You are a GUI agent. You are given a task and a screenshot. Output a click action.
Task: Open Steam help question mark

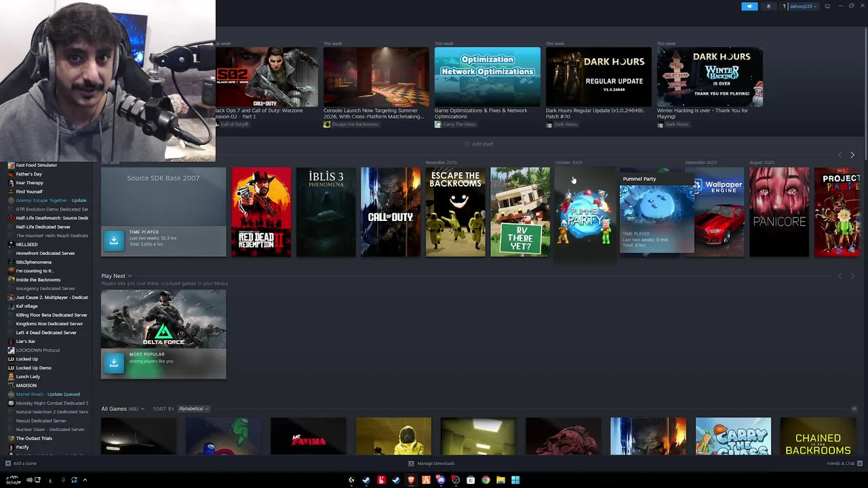(784, 6)
